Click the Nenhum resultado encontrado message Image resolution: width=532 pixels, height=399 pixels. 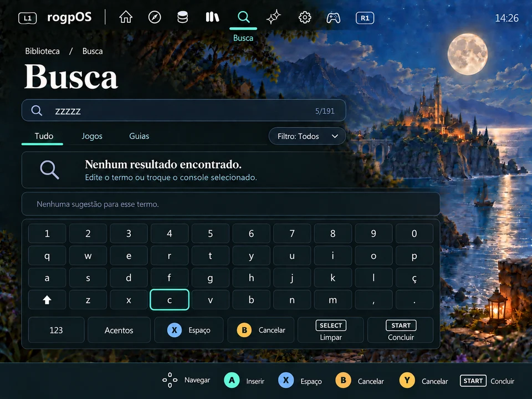163,164
